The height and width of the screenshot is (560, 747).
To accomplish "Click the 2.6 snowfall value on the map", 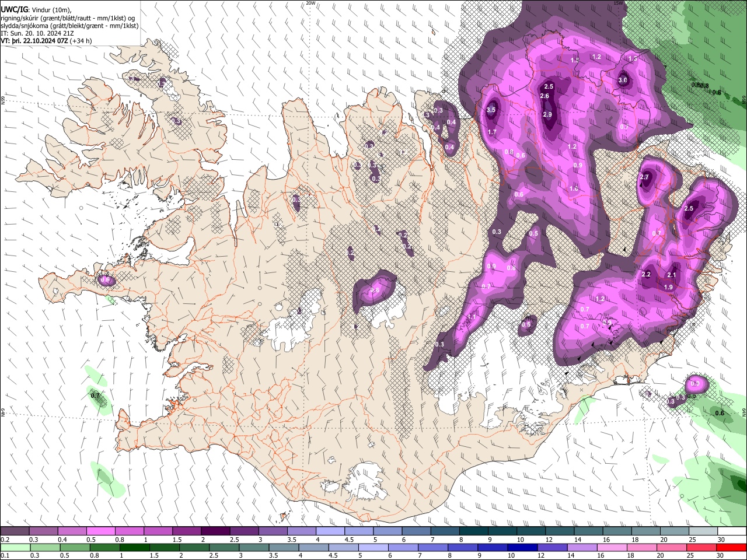I will coord(545,96).
